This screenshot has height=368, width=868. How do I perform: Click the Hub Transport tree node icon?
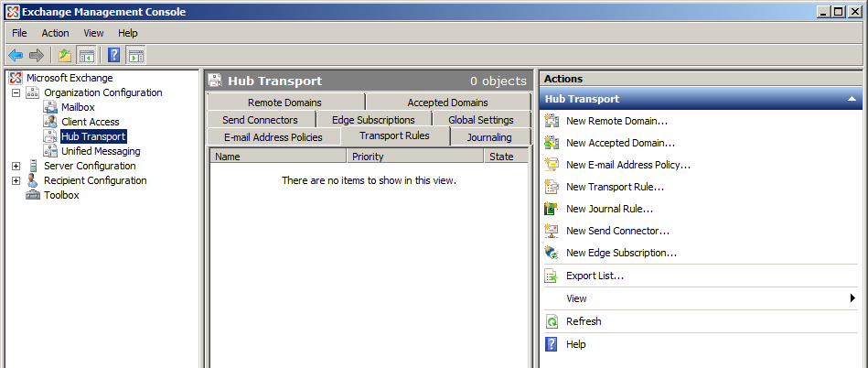pyautogui.click(x=50, y=136)
